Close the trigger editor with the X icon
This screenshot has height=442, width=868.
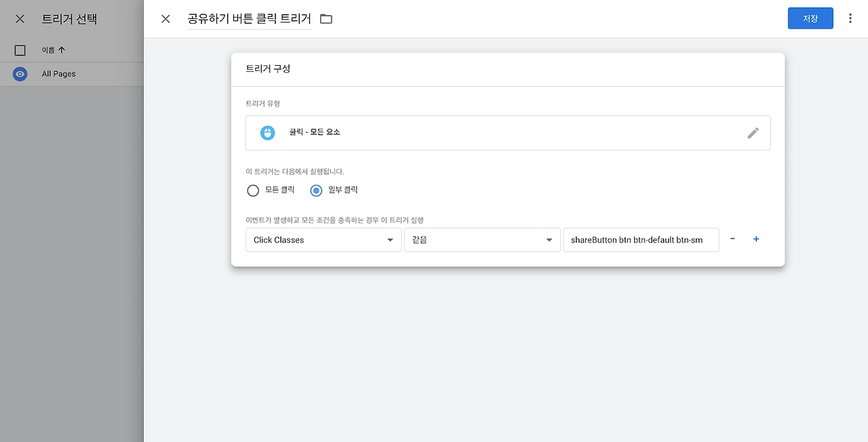coord(165,19)
